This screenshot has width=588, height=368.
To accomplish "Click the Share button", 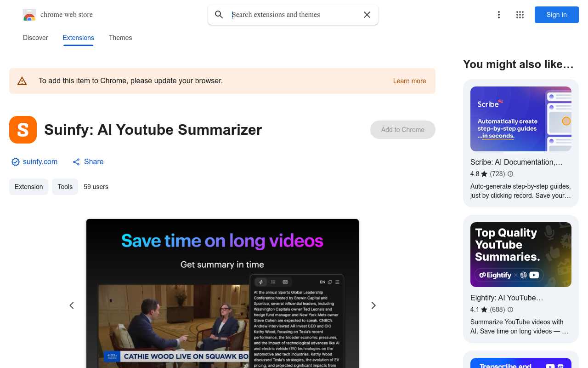I will pos(88,162).
